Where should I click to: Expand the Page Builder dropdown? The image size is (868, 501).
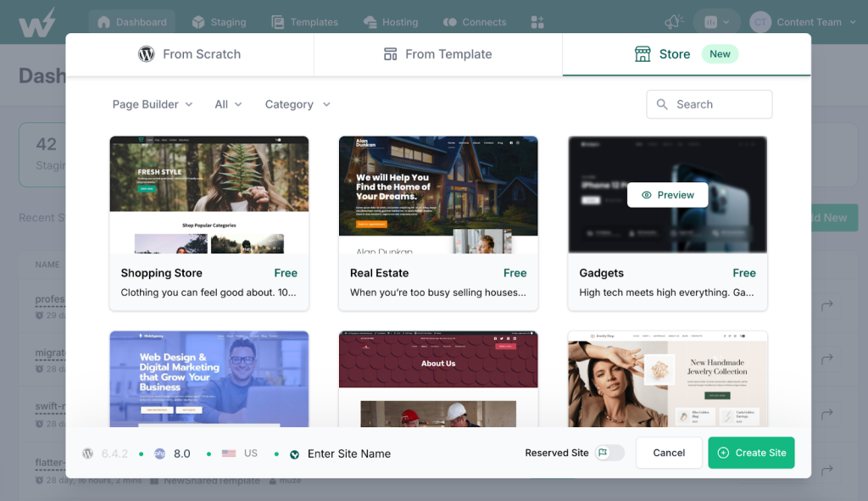153,104
